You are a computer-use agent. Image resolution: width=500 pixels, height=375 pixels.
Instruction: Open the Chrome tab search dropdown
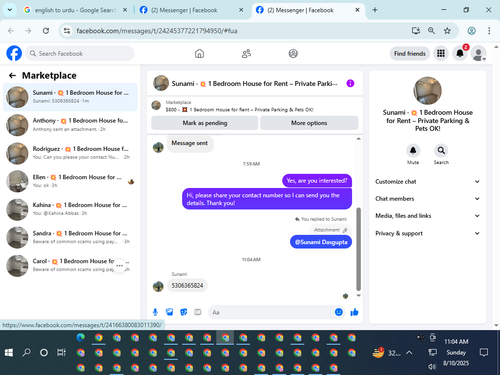[x=10, y=10]
